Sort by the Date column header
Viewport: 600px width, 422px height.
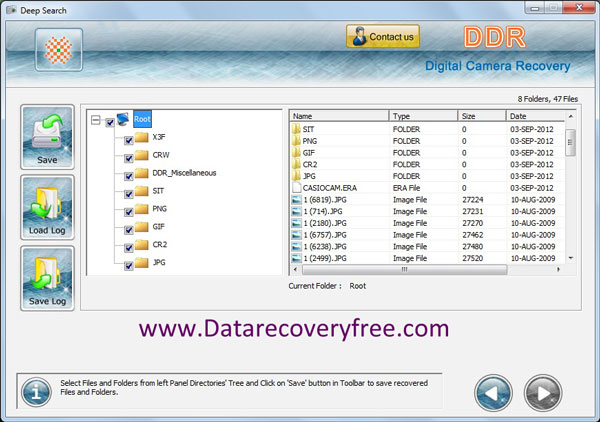coord(535,116)
